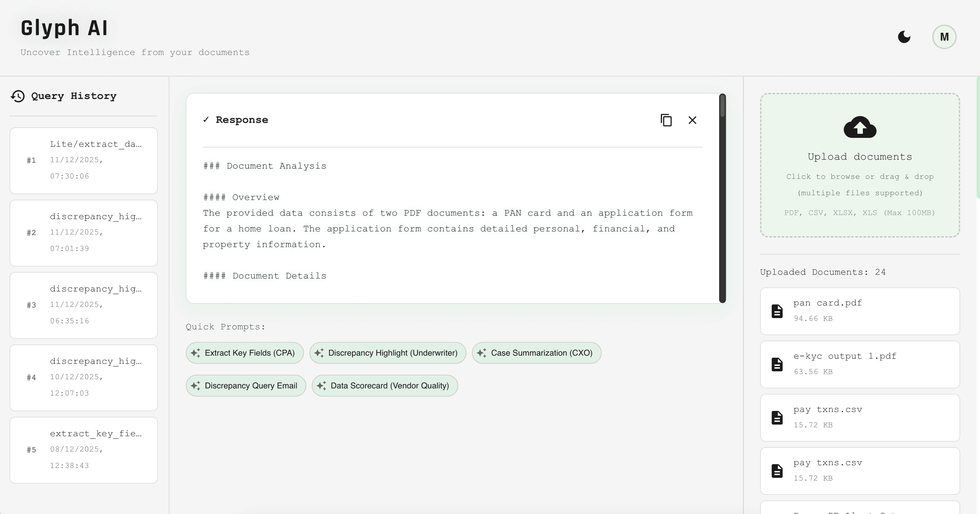The image size is (980, 514).
Task: Select Data Scorecard (Vendor Quality) prompt
Action: [x=384, y=386]
